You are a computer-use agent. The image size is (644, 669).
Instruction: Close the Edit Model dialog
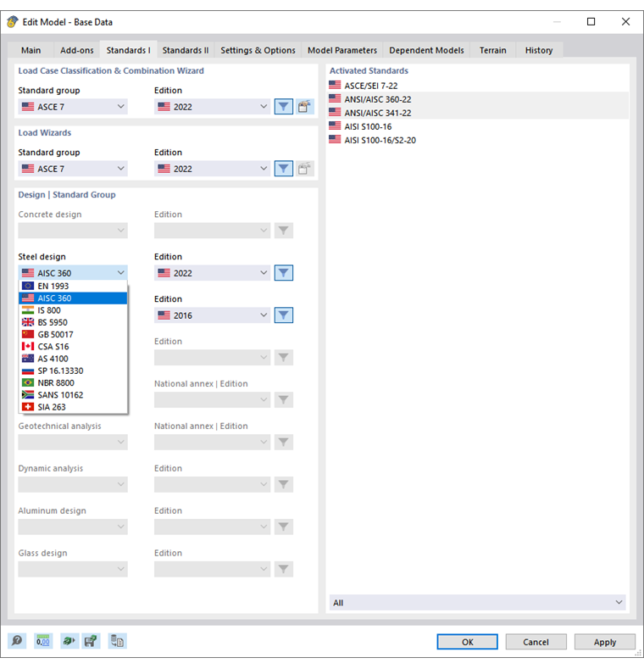625,21
